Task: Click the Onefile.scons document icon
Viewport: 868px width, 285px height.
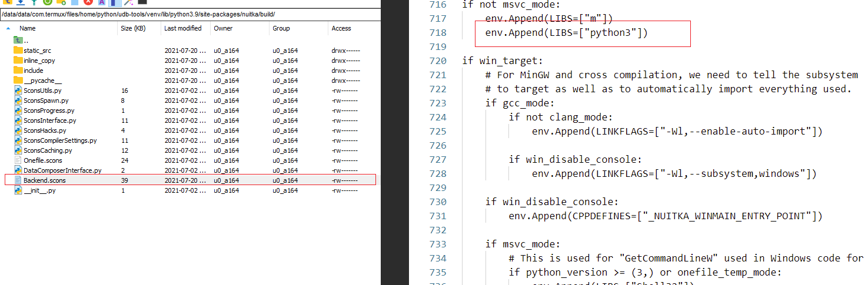Action: [18, 160]
